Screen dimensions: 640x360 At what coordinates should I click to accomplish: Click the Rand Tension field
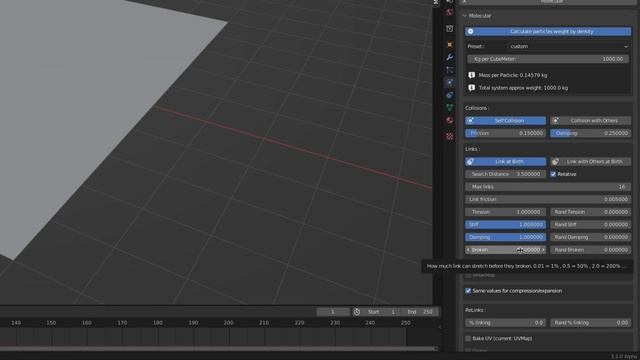pos(590,212)
